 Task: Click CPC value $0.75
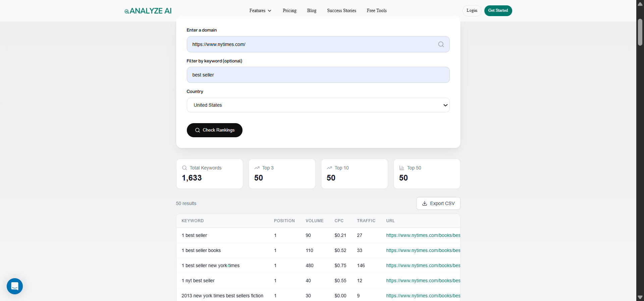[x=340, y=265]
